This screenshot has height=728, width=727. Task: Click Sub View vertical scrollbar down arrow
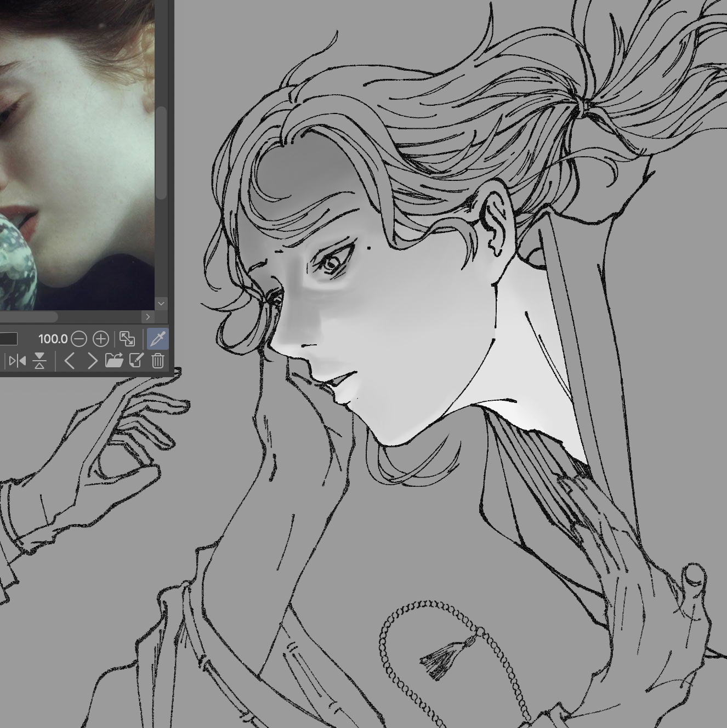point(161,303)
